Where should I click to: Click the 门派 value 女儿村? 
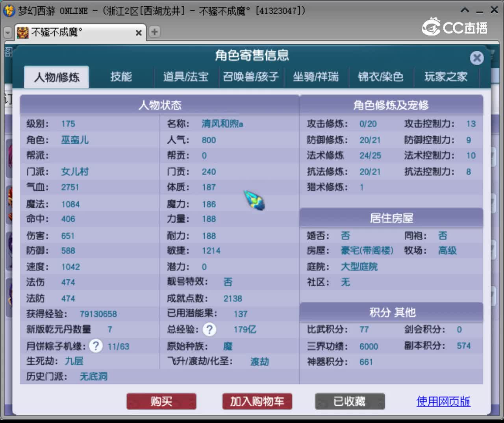tap(75, 171)
